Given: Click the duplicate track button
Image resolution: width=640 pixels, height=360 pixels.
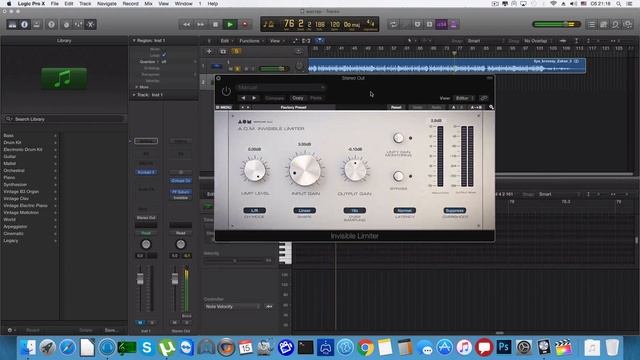Looking at the screenshot, I should pos(223,51).
